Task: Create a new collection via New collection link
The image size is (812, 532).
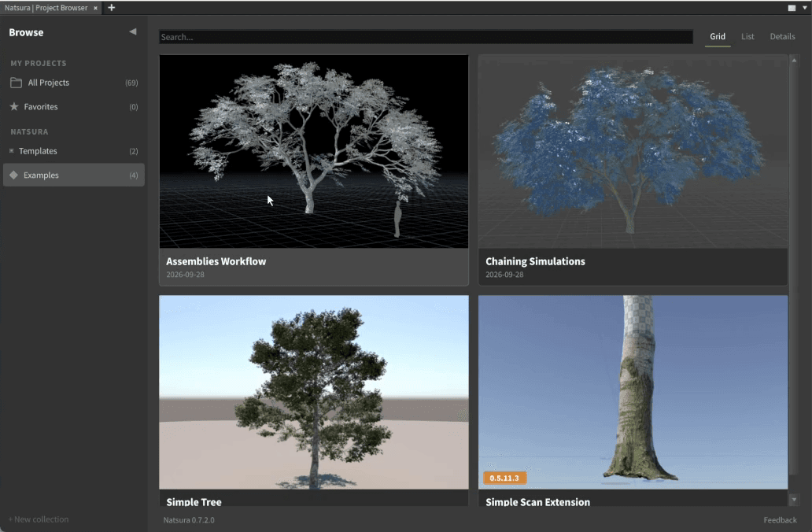Action: coord(39,519)
